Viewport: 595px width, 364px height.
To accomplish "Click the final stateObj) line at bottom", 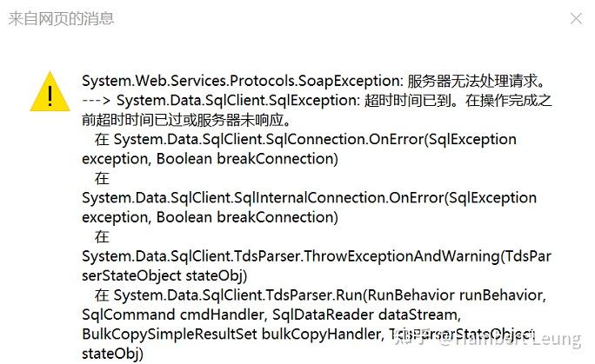I will [x=113, y=354].
